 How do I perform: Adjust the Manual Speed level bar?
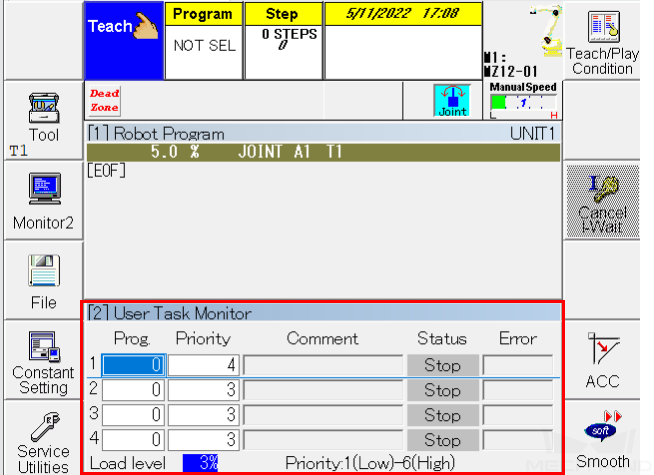(x=523, y=103)
